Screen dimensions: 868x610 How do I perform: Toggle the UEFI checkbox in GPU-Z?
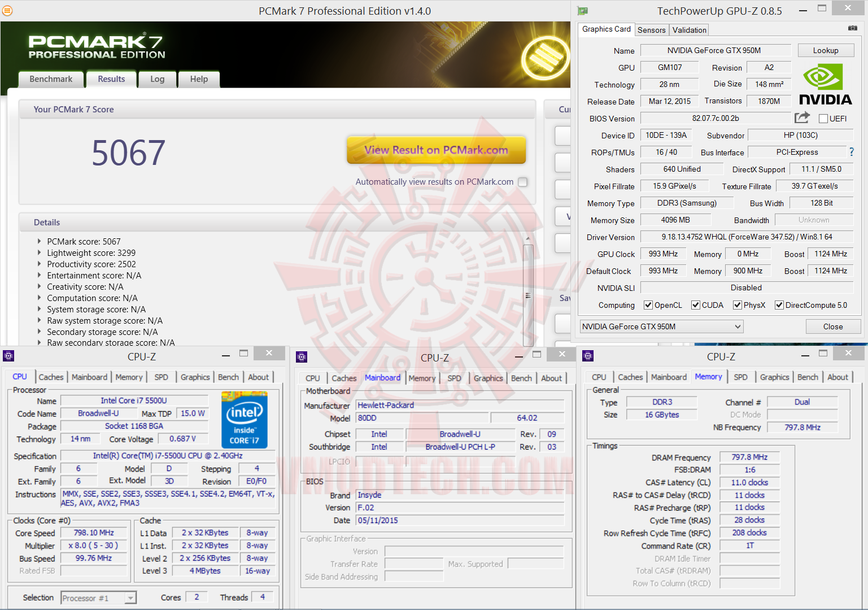click(x=823, y=119)
